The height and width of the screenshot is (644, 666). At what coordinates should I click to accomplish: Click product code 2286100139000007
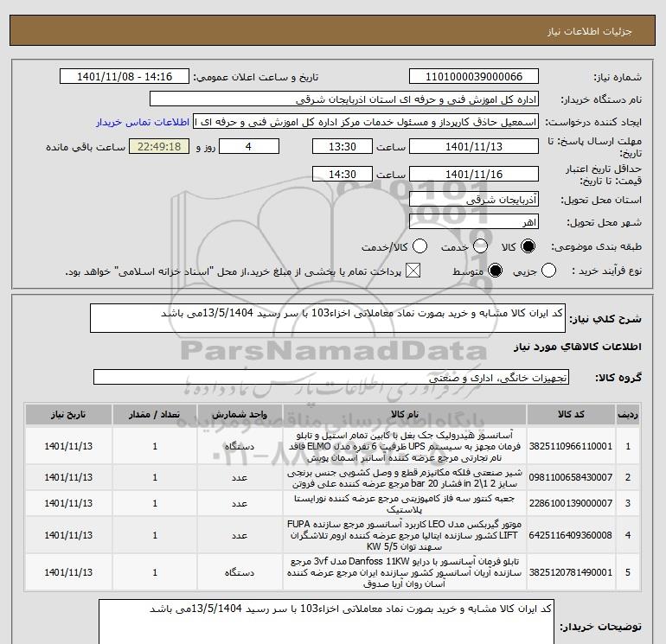(571, 503)
